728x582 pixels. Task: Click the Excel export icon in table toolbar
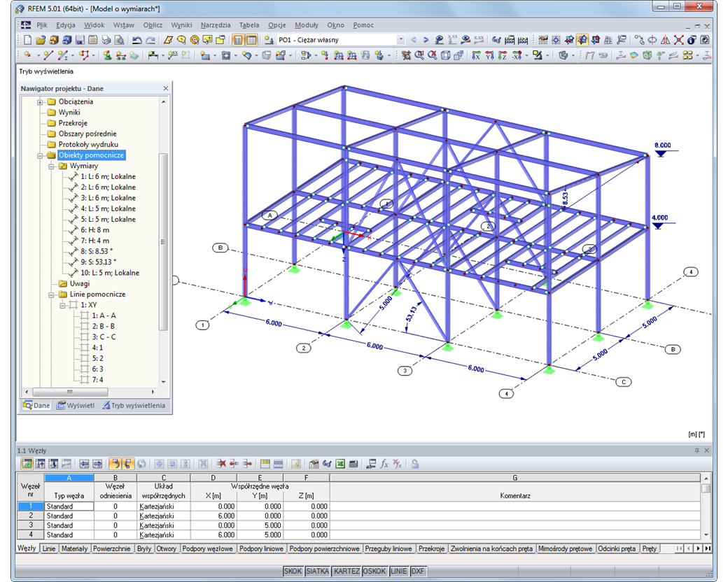(x=340, y=464)
